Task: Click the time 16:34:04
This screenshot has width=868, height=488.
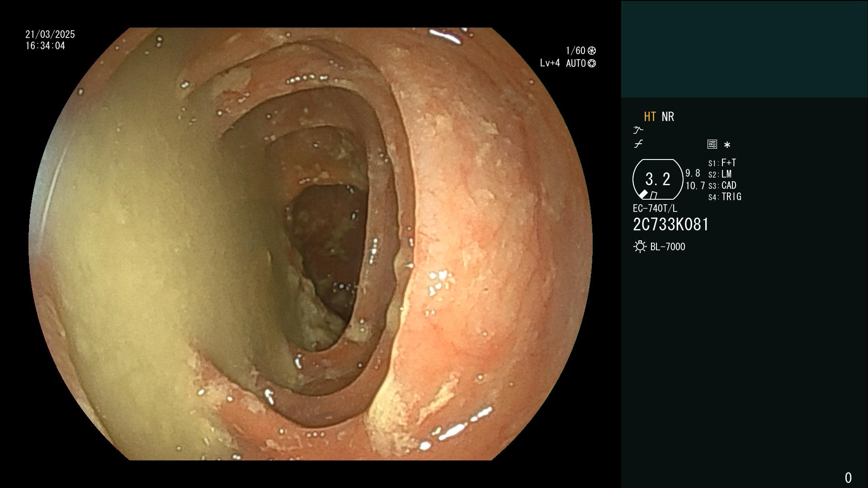Action: point(45,46)
